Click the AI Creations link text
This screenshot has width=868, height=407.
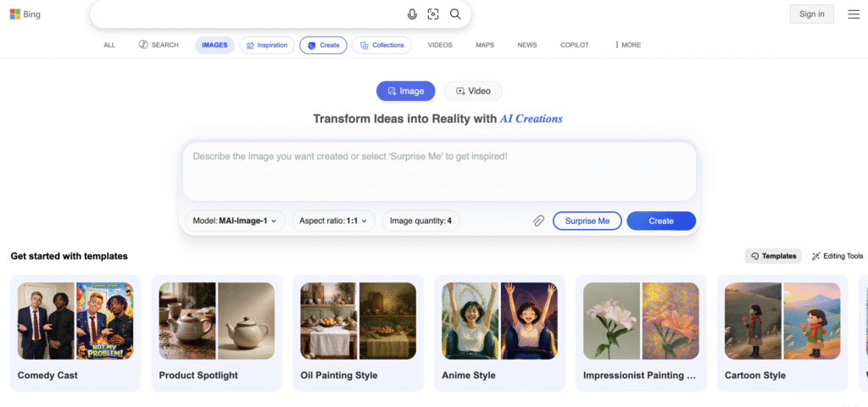pyautogui.click(x=531, y=119)
